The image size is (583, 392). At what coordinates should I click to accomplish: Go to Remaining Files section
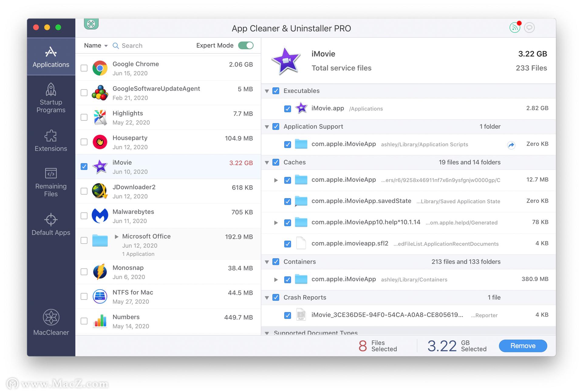pyautogui.click(x=51, y=182)
